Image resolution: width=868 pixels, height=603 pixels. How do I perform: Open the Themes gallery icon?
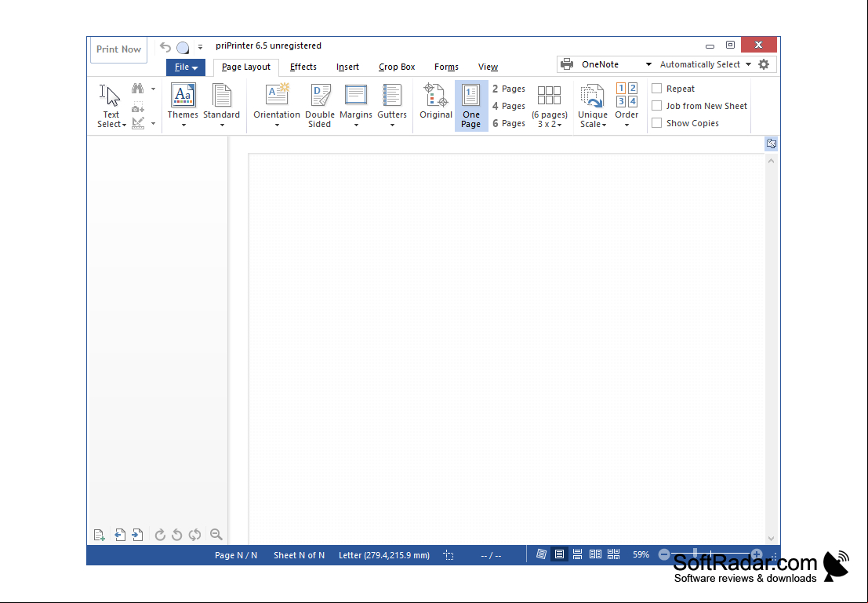coord(183,95)
